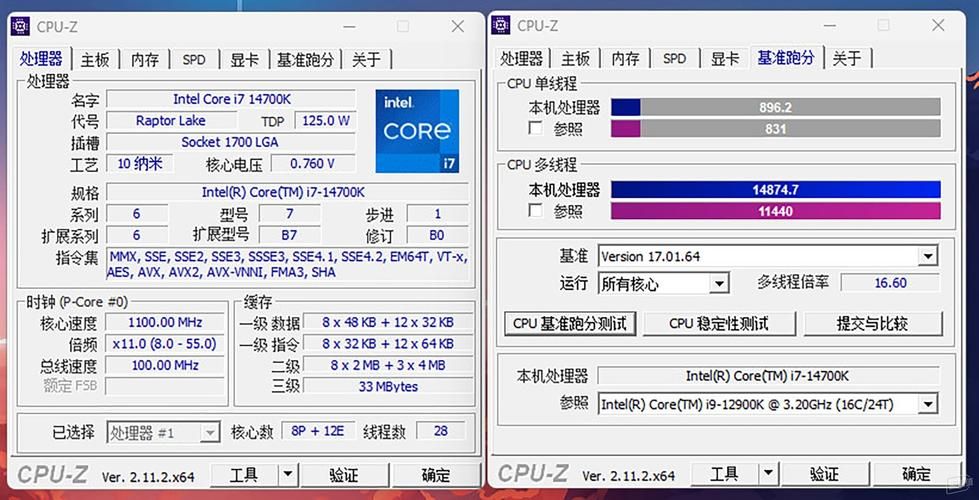
Task: Click bus speed value 100.00 MHz
Action: pos(165,365)
